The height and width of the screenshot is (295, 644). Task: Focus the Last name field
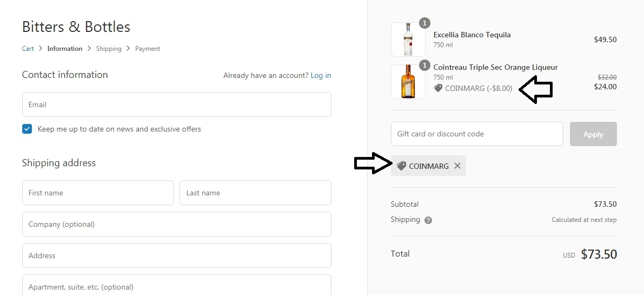(255, 193)
